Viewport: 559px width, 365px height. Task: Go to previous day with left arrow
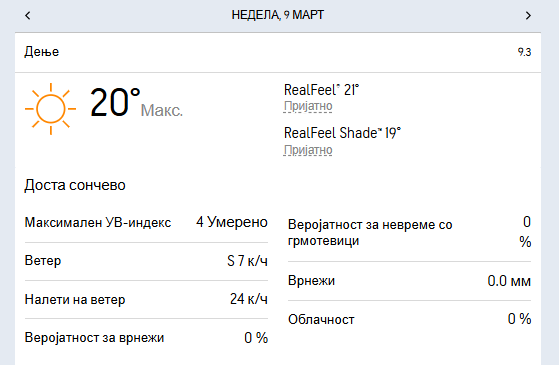tap(28, 15)
